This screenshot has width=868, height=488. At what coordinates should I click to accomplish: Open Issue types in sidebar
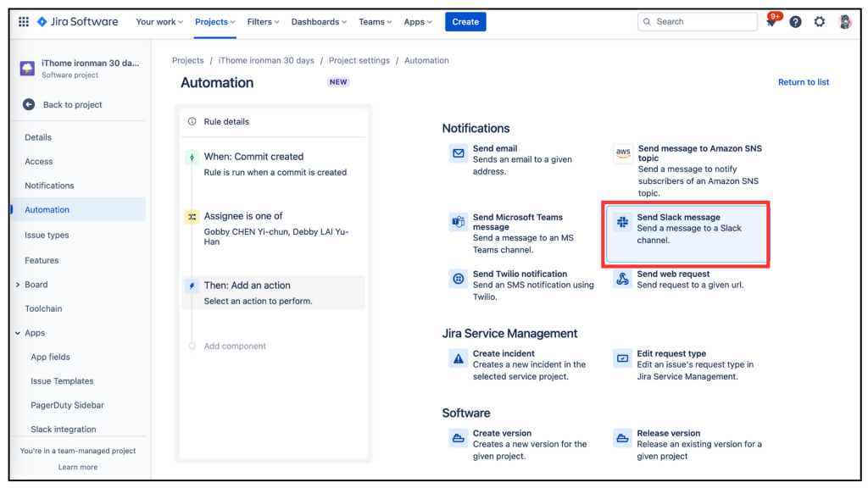click(x=47, y=236)
